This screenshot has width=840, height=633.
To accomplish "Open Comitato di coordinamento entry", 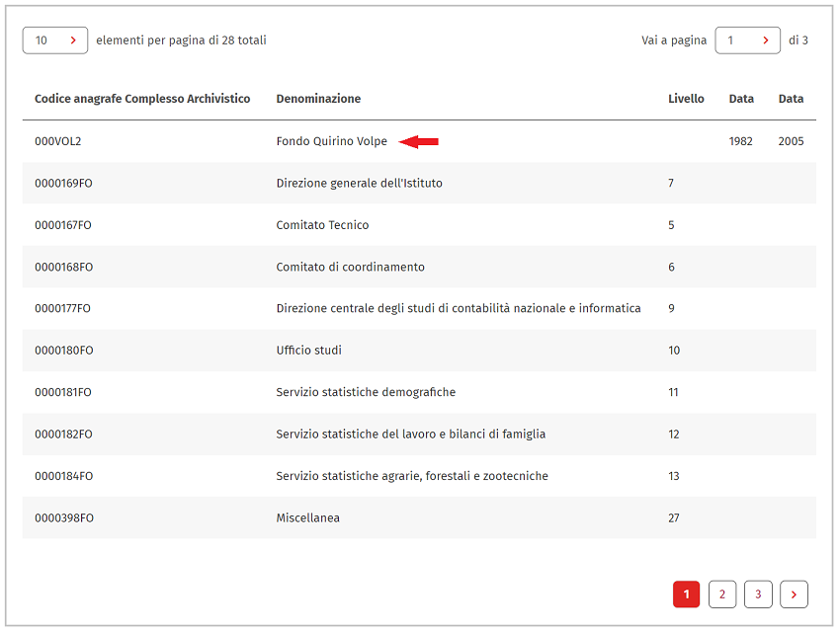I will [351, 267].
